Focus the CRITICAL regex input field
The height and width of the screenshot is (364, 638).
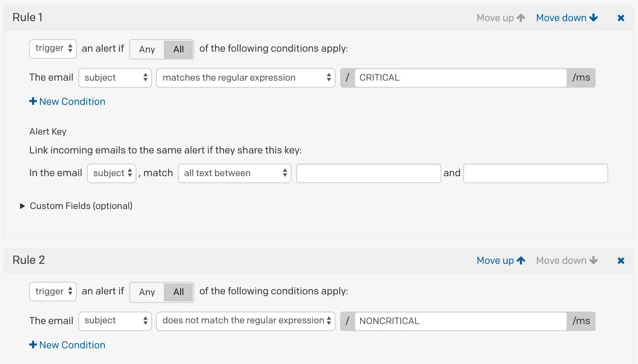pyautogui.click(x=461, y=78)
